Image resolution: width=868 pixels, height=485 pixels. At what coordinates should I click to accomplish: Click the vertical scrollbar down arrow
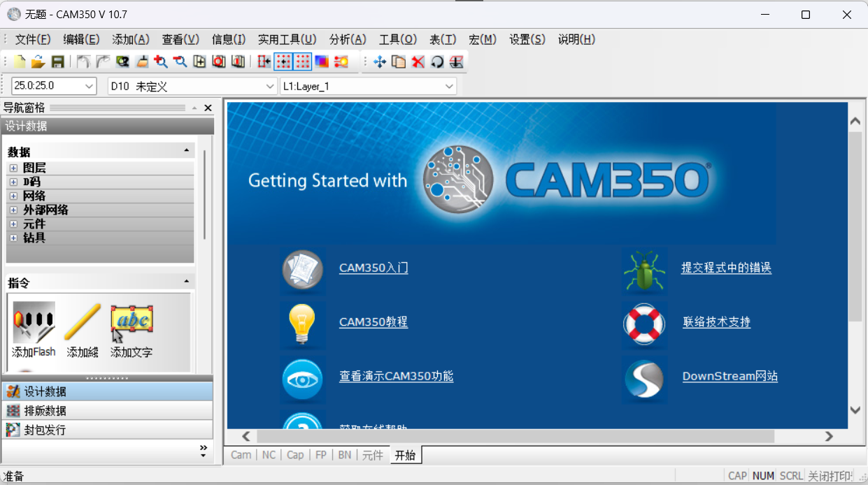(x=855, y=410)
